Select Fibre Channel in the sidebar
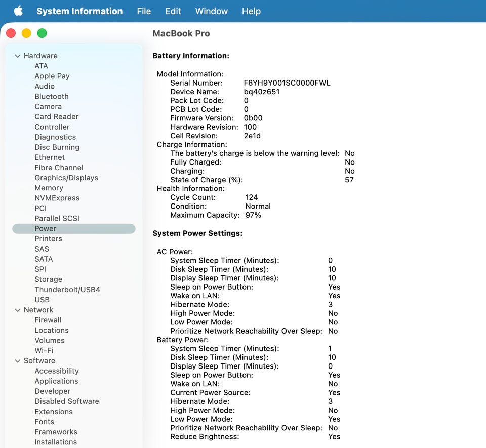The height and width of the screenshot is (448, 486). 59,168
